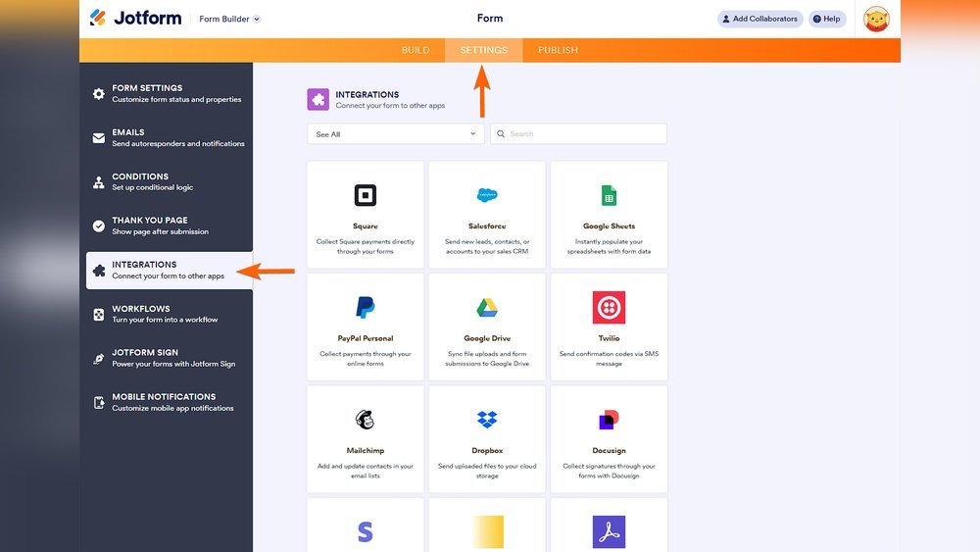Image resolution: width=980 pixels, height=552 pixels.
Task: Click the Salesforce card title
Action: (x=487, y=226)
